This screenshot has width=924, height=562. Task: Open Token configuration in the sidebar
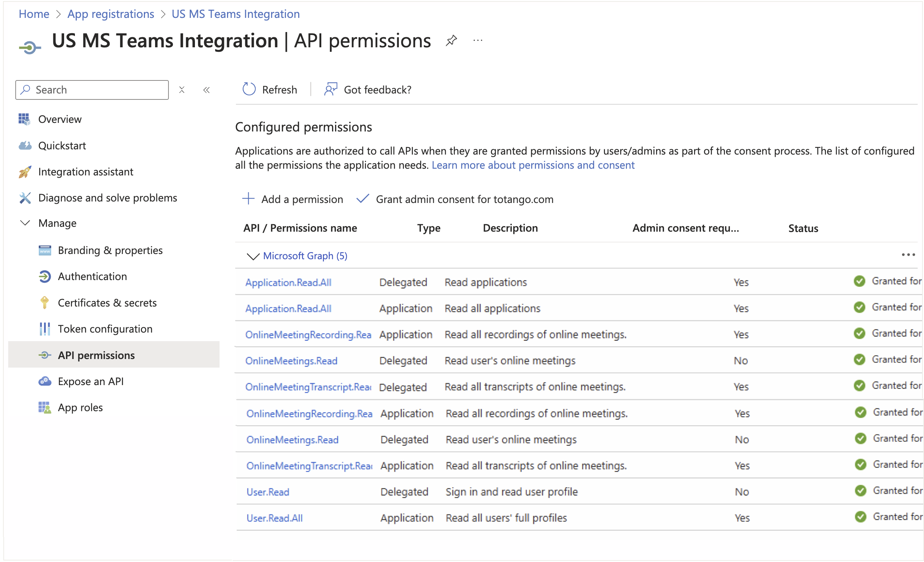[105, 329]
